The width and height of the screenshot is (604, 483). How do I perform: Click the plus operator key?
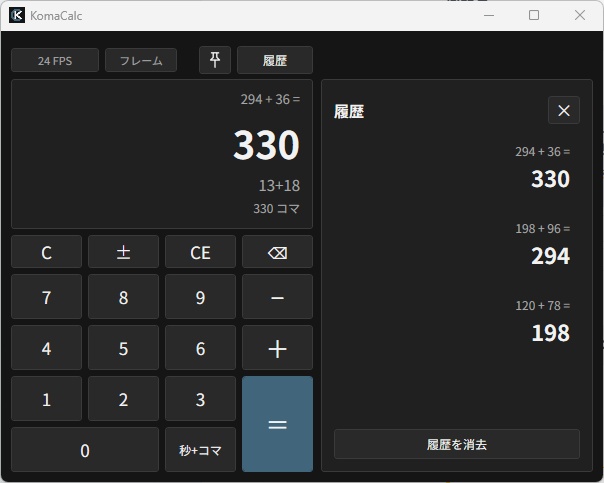[x=277, y=348]
